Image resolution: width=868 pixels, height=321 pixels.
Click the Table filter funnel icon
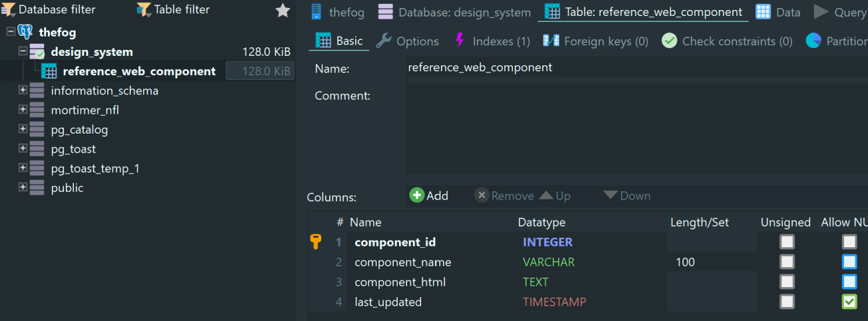pyautogui.click(x=144, y=10)
